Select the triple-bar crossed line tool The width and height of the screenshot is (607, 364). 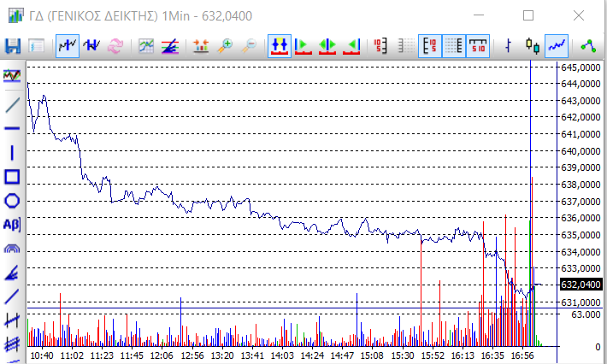coord(12,343)
